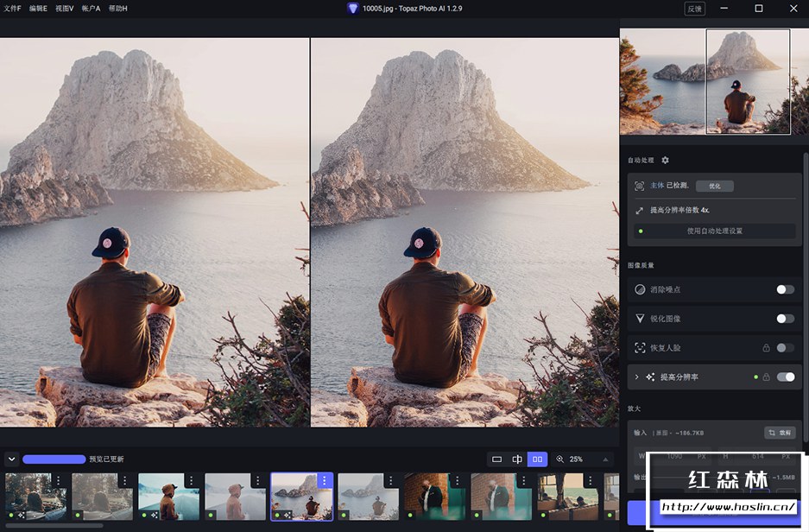This screenshot has width=809, height=532.
Task: Open Autopilot settings gear icon
Action: click(665, 161)
